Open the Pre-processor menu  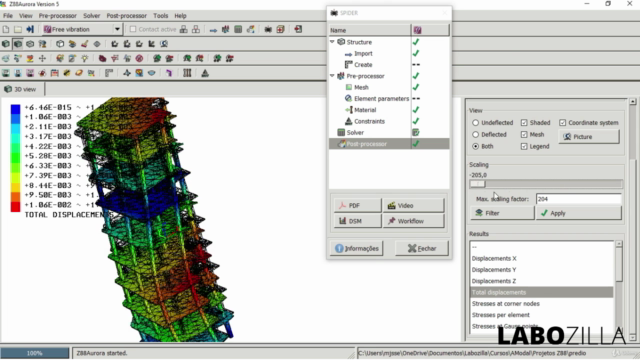58,16
